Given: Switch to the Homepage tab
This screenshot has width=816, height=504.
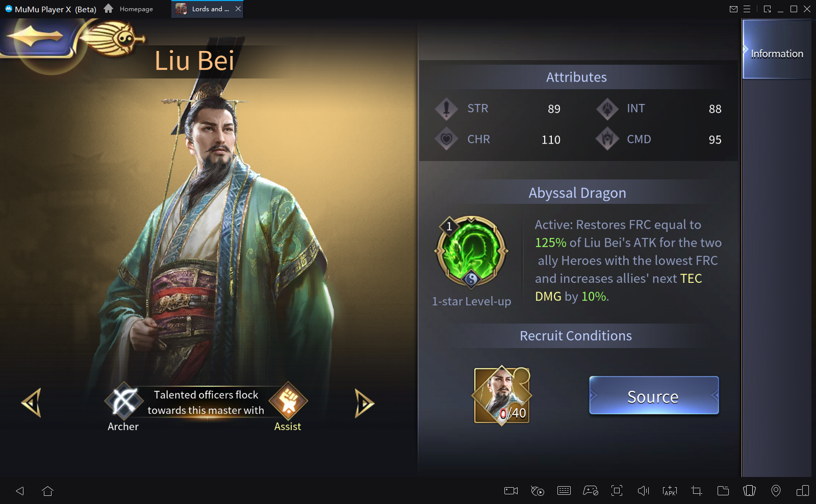Looking at the screenshot, I should click(x=129, y=9).
